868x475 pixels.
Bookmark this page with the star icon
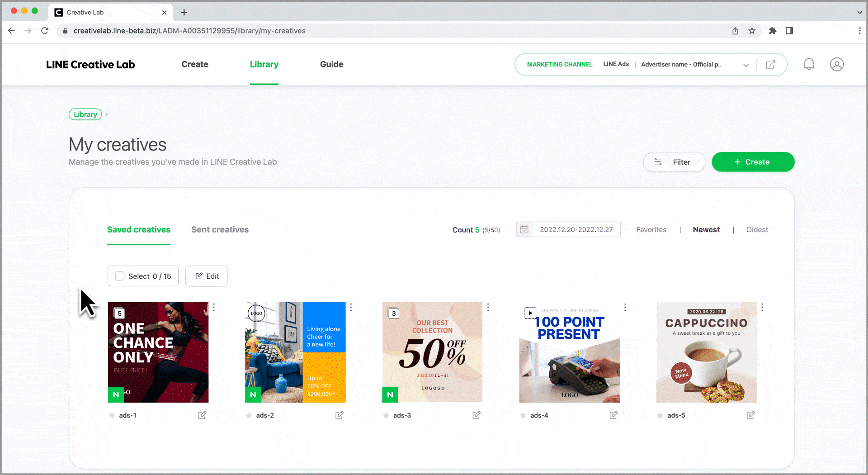coord(752,31)
